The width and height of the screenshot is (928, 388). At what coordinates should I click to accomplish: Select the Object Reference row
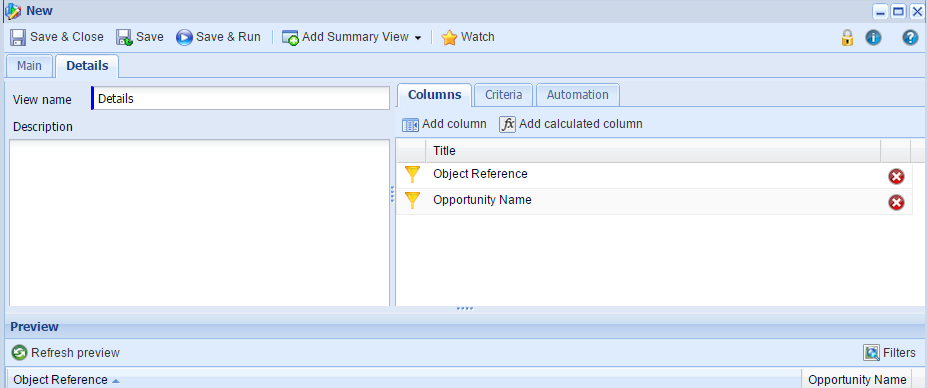coord(654,176)
